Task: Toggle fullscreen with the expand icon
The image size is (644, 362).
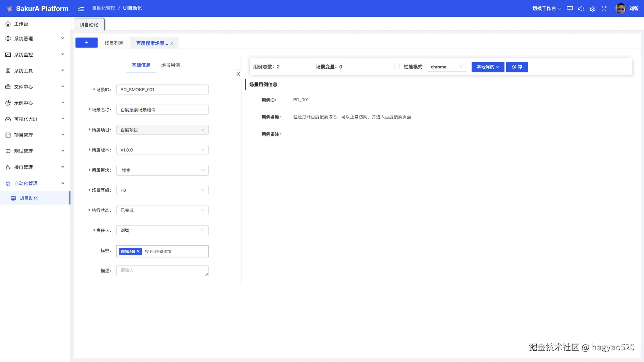Action: [604, 9]
